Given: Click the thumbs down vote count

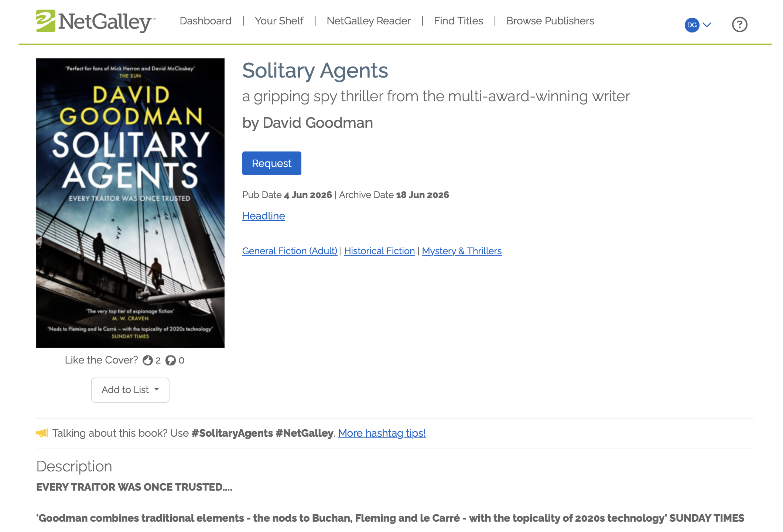Looking at the screenshot, I should click(x=181, y=360).
